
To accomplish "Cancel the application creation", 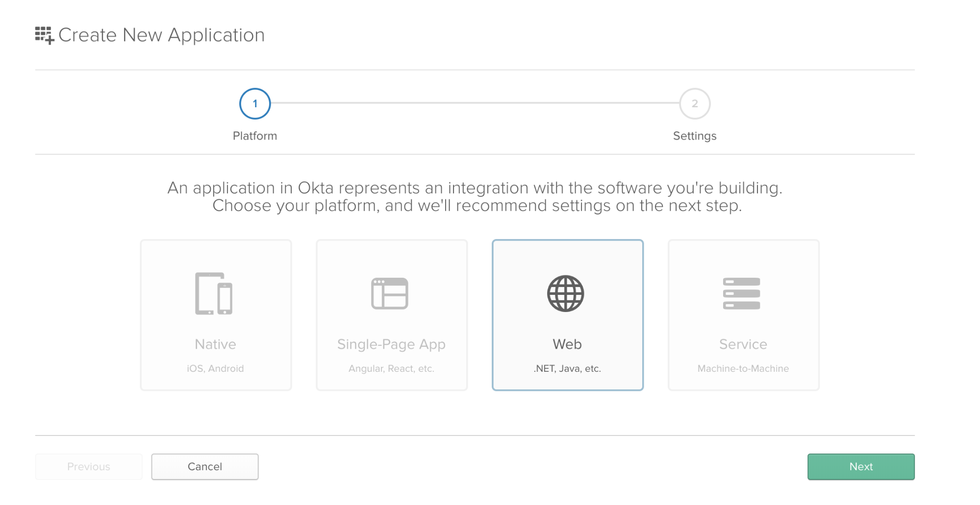I will [205, 466].
